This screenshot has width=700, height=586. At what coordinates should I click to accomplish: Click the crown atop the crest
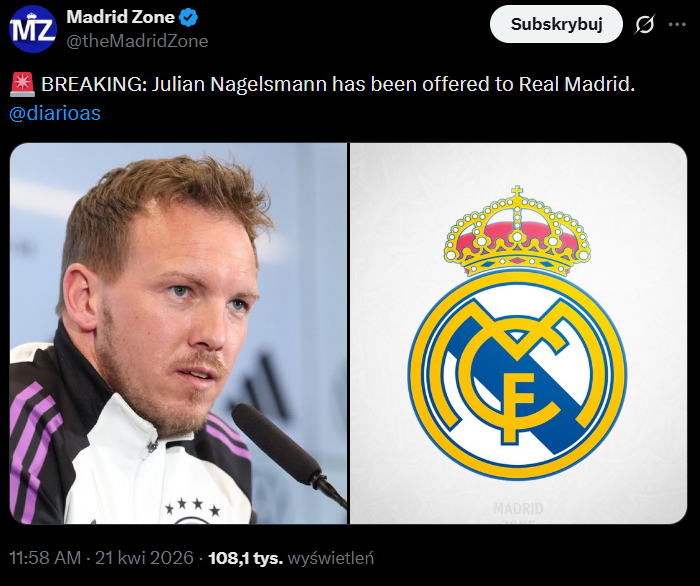click(x=517, y=231)
